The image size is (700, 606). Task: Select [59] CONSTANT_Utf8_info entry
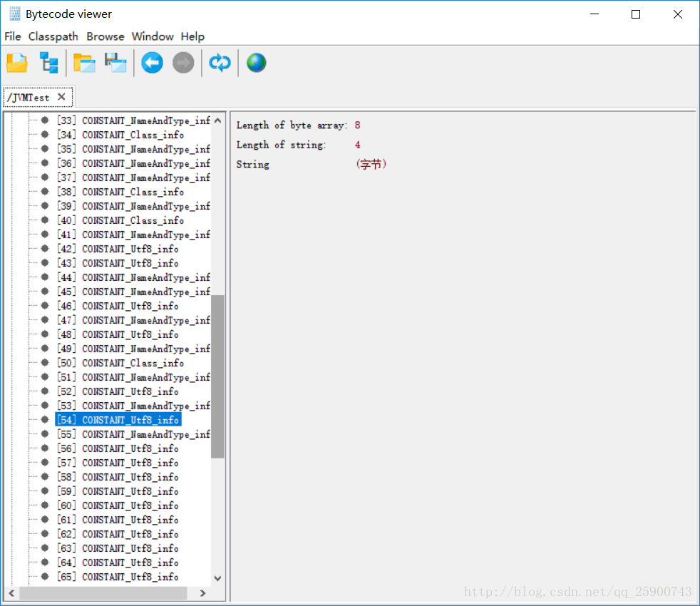(118, 491)
